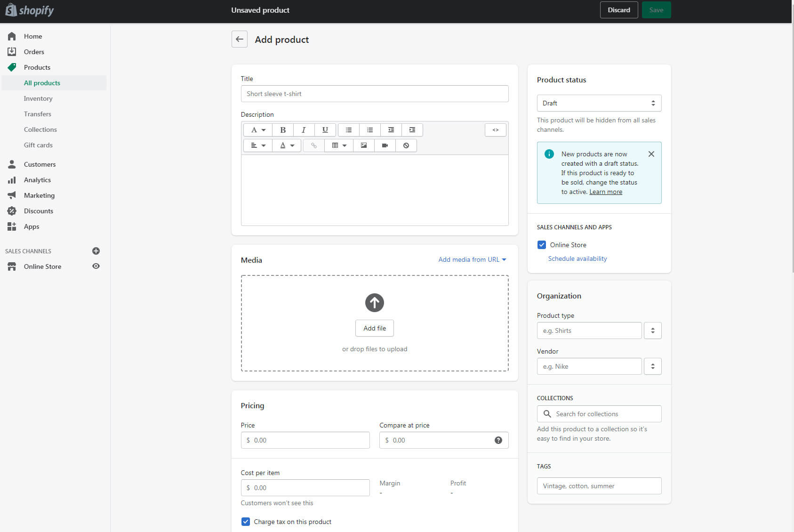Insert a video into the description

pos(385,145)
